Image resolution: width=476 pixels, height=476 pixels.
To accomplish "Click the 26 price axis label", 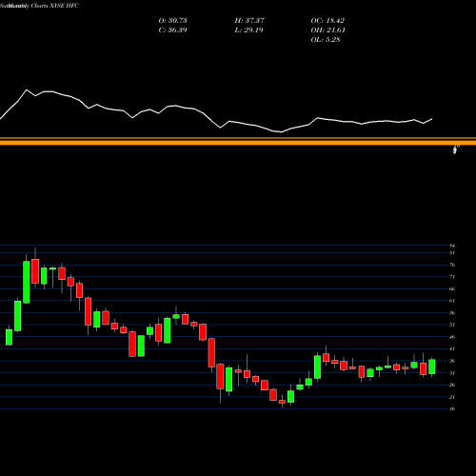I will tap(452, 385).
